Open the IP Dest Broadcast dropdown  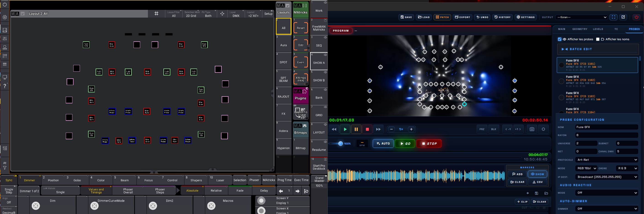pos(607,177)
